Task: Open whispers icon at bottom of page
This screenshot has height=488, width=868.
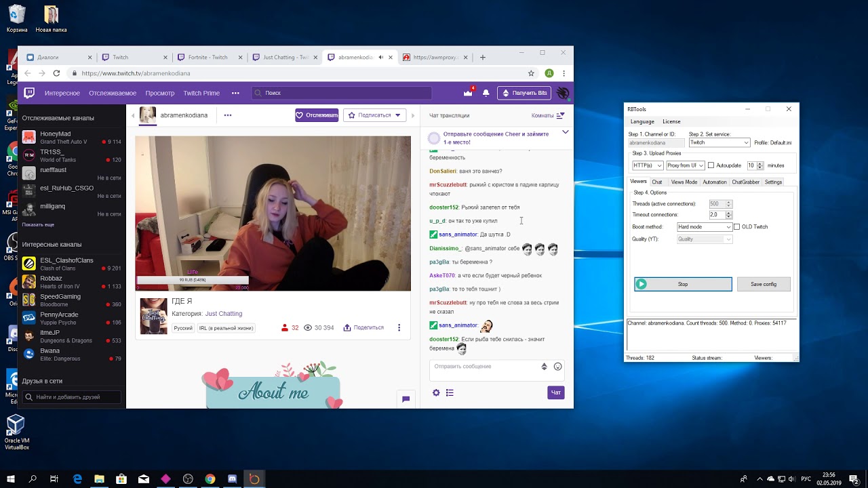Action: [x=406, y=399]
